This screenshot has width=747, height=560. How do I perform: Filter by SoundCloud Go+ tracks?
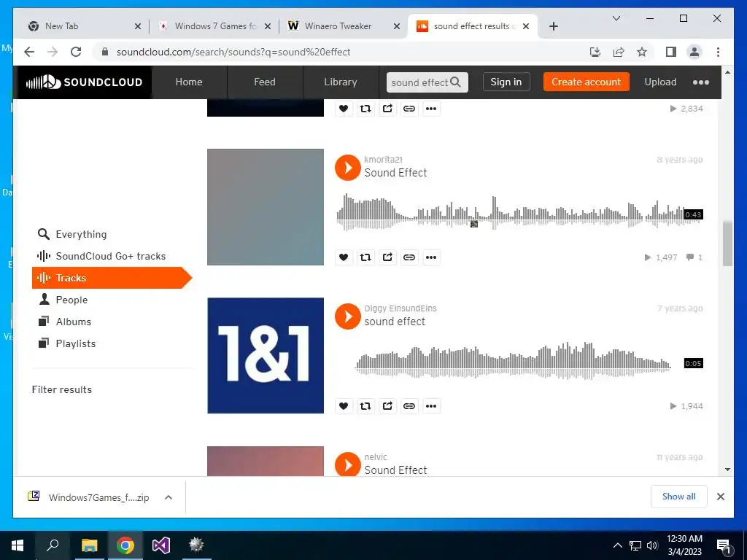(113, 256)
